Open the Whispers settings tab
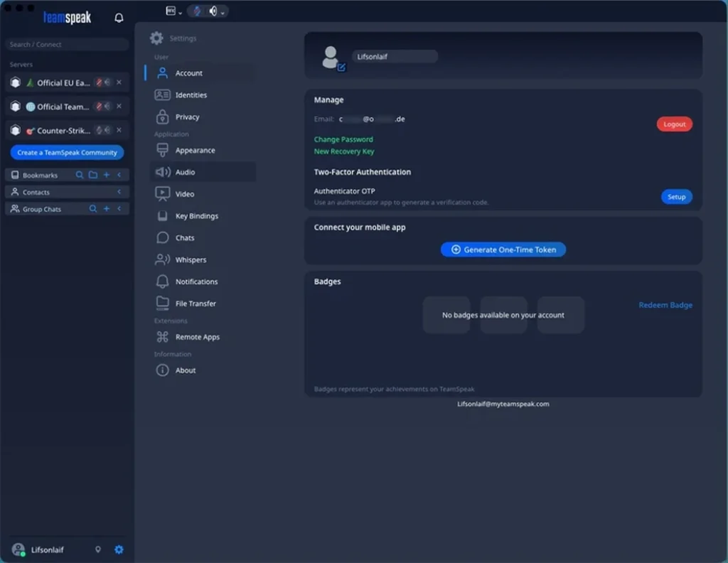This screenshot has height=563, width=728. click(x=202, y=260)
